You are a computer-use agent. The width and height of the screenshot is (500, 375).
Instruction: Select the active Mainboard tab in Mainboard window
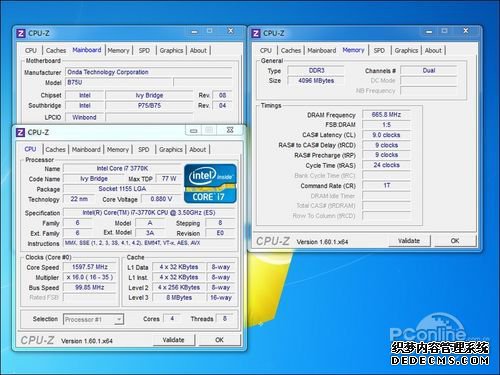click(87, 50)
